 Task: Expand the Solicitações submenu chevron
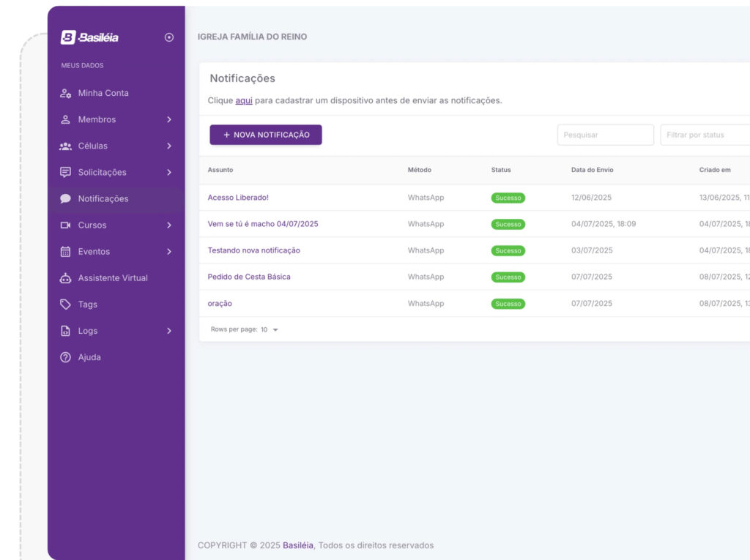(169, 173)
